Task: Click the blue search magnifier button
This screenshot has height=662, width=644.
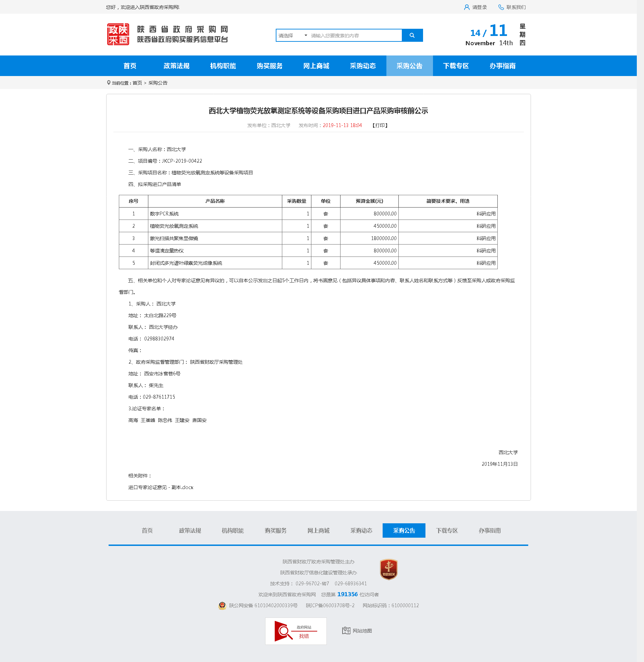Action: point(412,35)
